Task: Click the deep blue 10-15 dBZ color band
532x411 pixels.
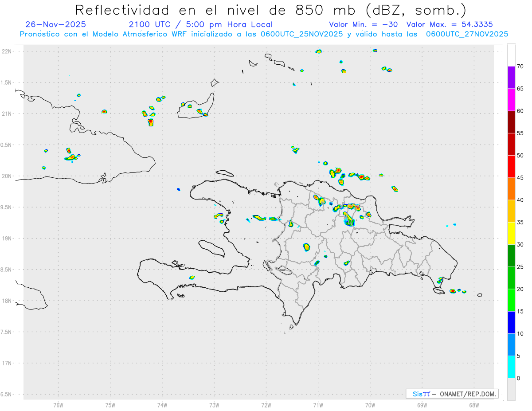Action: tap(511, 322)
